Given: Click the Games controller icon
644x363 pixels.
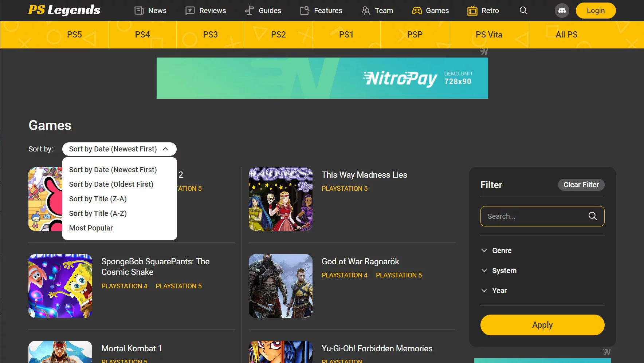Looking at the screenshot, I should [417, 11].
